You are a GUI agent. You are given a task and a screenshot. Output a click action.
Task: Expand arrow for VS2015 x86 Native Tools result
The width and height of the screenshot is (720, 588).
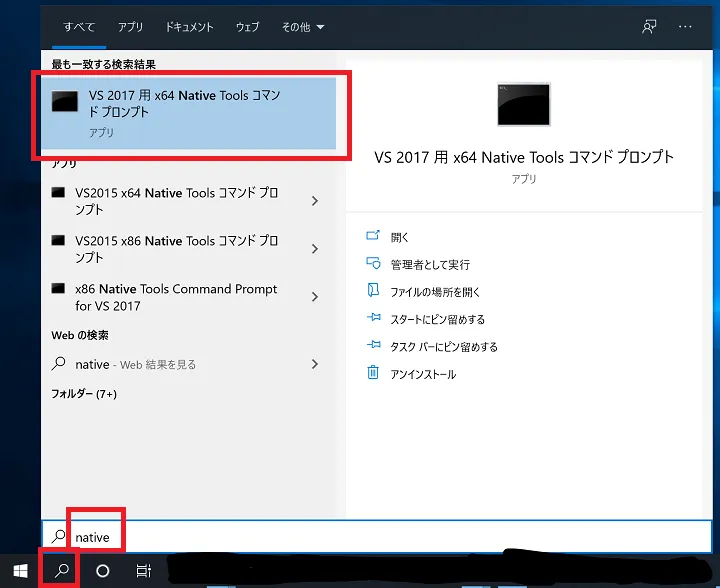pos(315,249)
